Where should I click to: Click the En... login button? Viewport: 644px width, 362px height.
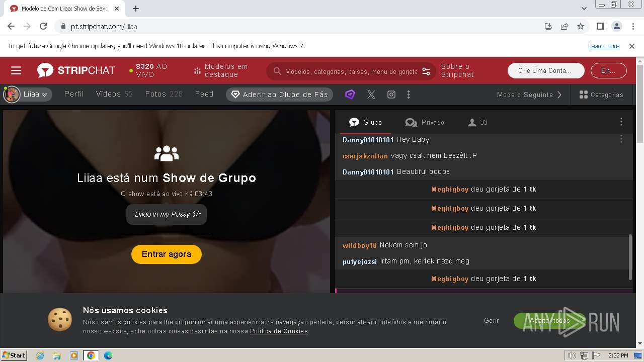[x=608, y=70]
